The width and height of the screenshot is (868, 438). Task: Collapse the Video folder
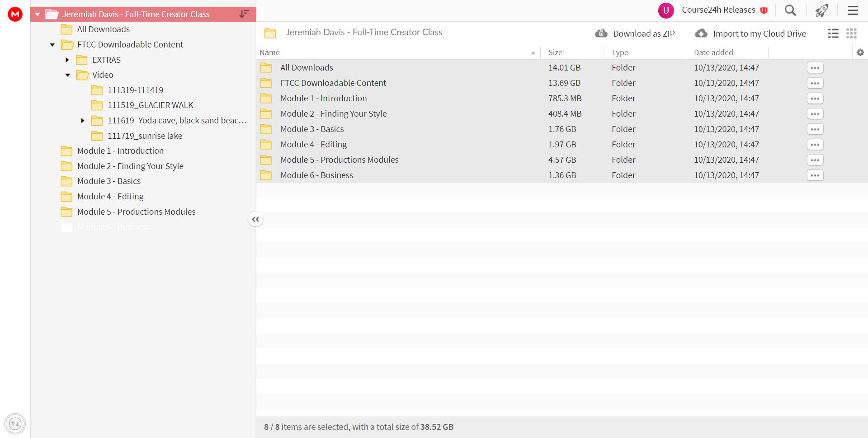coord(67,75)
